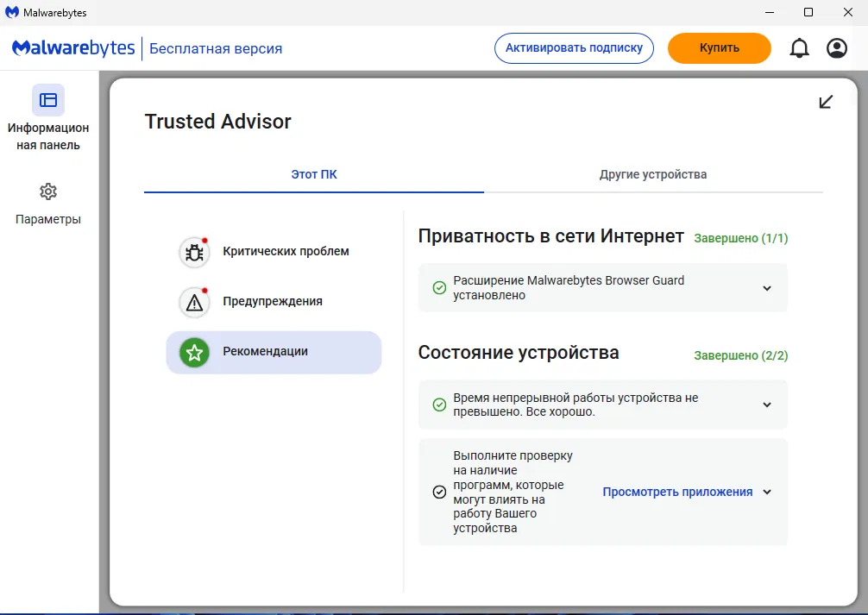
Task: Click the Browser Guard установлено text
Action: (569, 288)
